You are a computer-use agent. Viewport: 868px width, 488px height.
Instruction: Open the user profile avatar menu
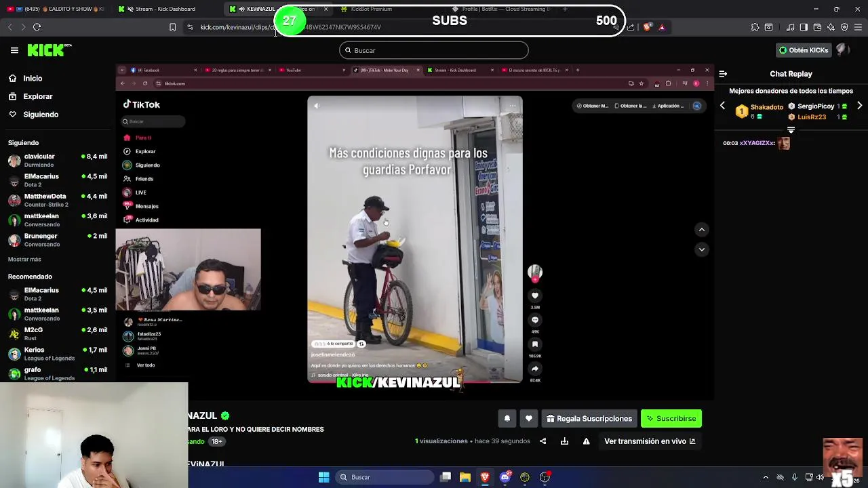pos(843,50)
